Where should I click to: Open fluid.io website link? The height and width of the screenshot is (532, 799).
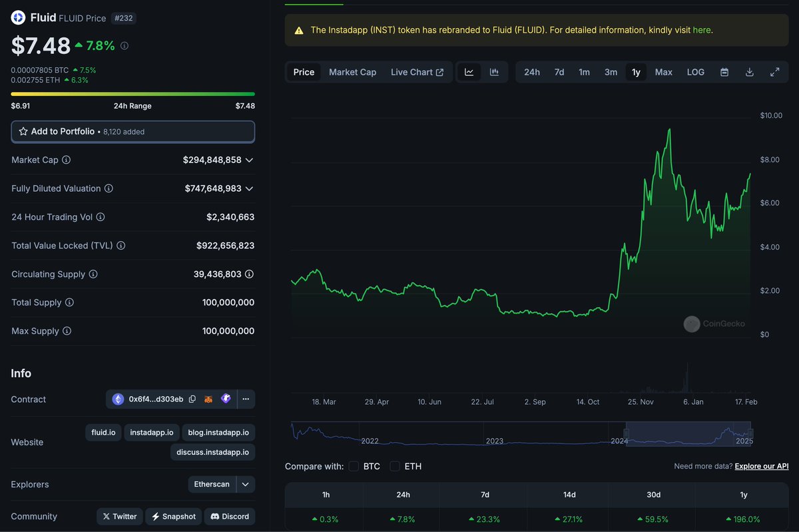[103, 433]
